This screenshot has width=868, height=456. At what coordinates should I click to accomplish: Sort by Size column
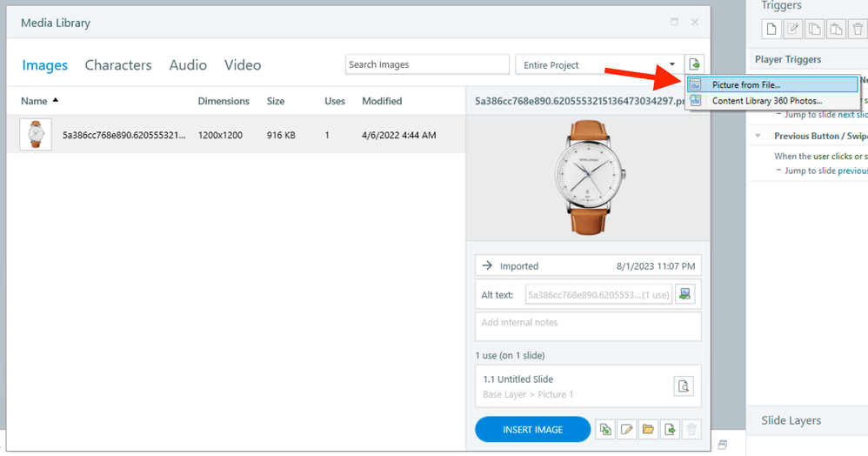tap(276, 101)
